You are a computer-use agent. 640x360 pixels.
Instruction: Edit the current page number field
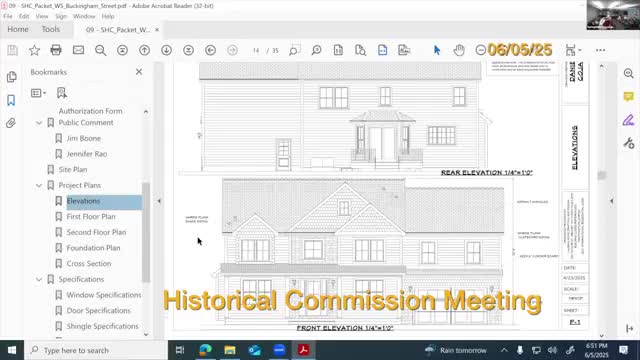coord(256,50)
